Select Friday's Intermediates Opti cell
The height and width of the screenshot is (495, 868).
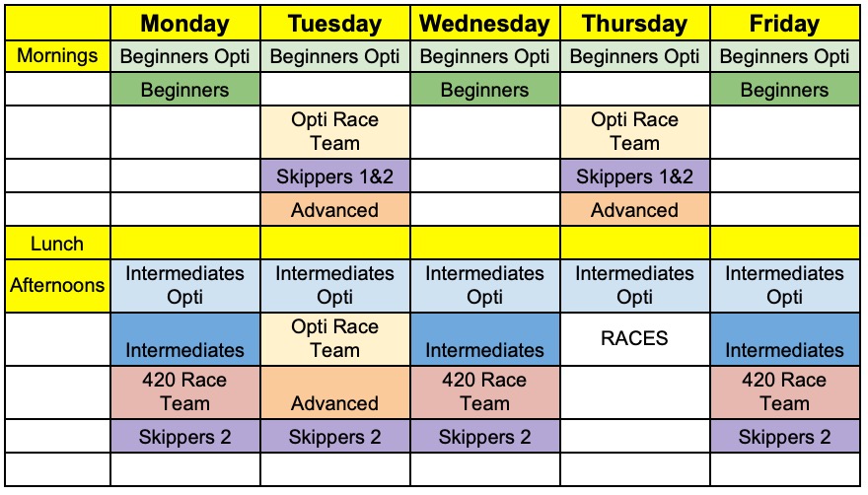(785, 286)
